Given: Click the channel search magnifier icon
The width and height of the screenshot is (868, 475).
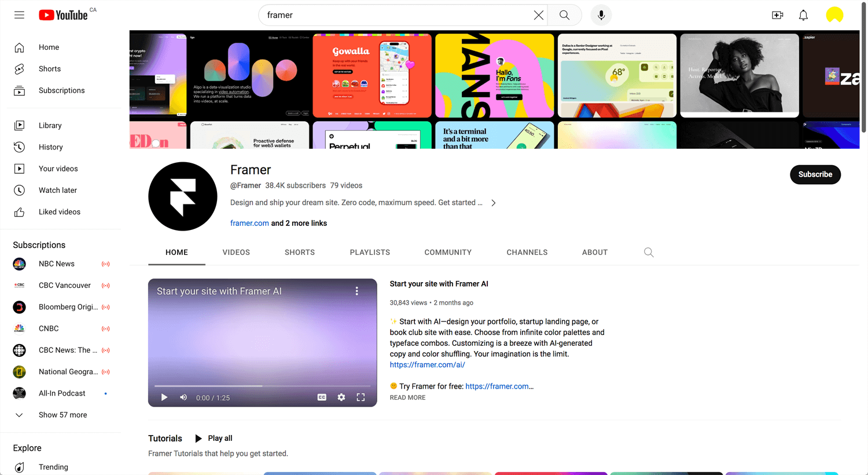Looking at the screenshot, I should click(649, 253).
